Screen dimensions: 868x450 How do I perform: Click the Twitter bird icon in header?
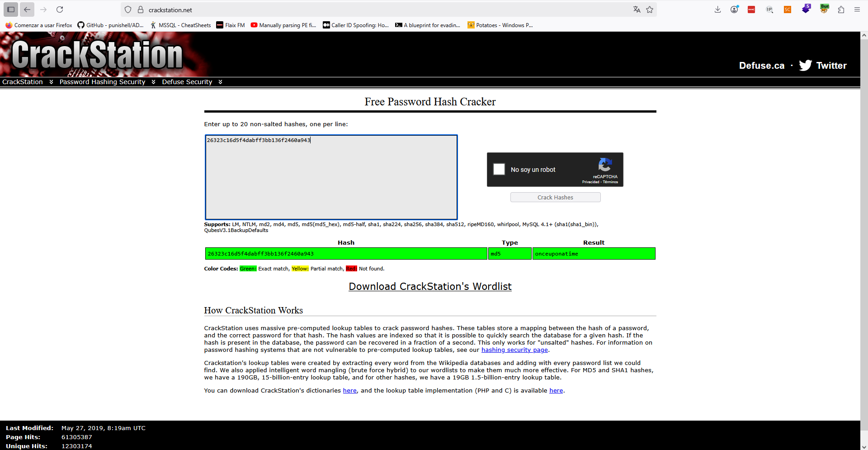805,66
